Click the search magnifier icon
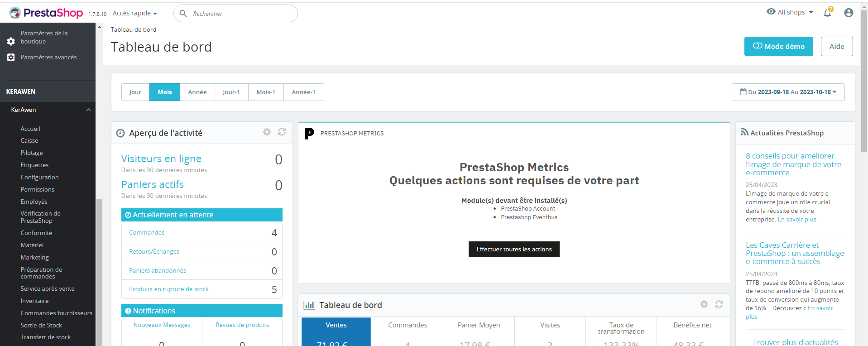This screenshot has width=868, height=346. [183, 14]
